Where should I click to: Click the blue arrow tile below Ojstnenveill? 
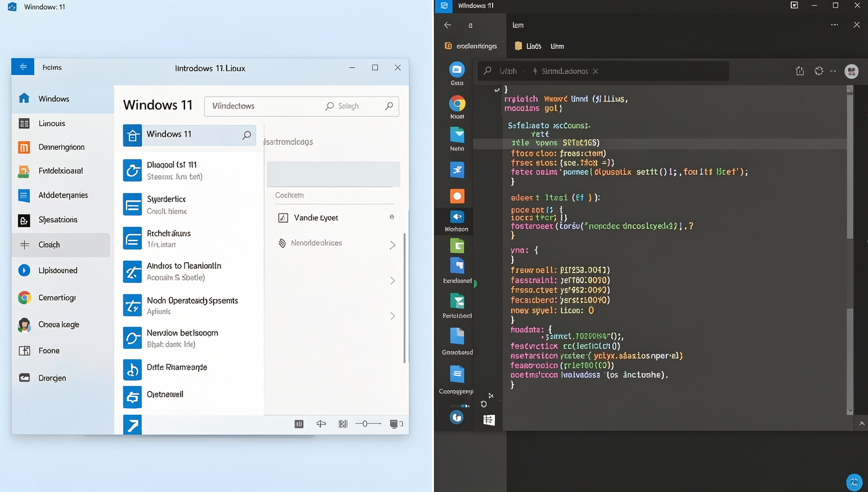pyautogui.click(x=132, y=425)
